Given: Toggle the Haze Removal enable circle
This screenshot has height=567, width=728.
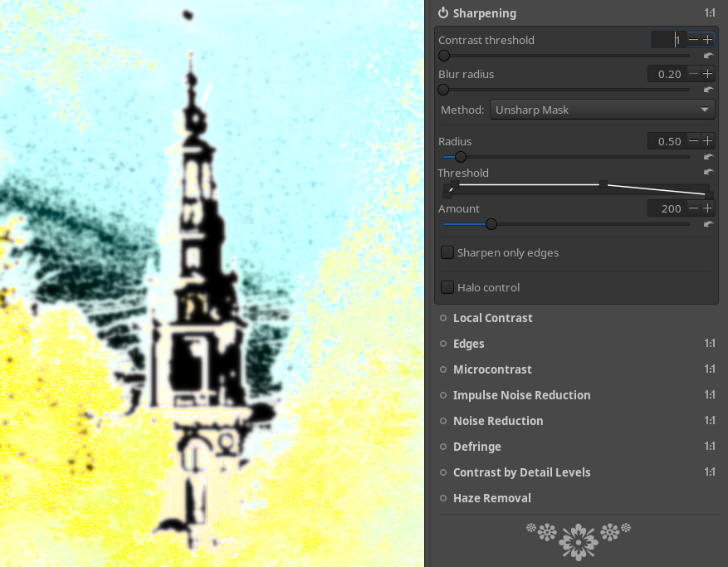Looking at the screenshot, I should 443,498.
